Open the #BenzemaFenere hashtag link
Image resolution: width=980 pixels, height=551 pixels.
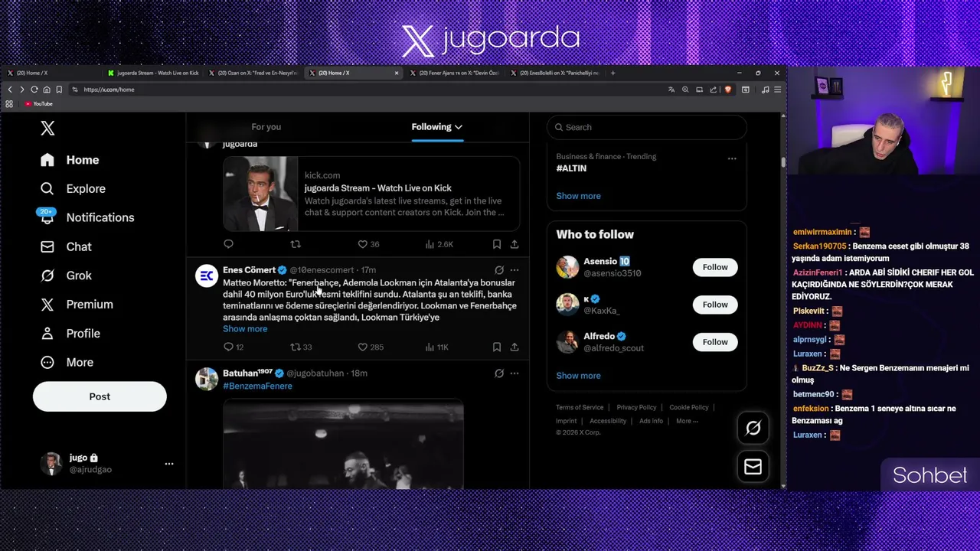coord(257,386)
